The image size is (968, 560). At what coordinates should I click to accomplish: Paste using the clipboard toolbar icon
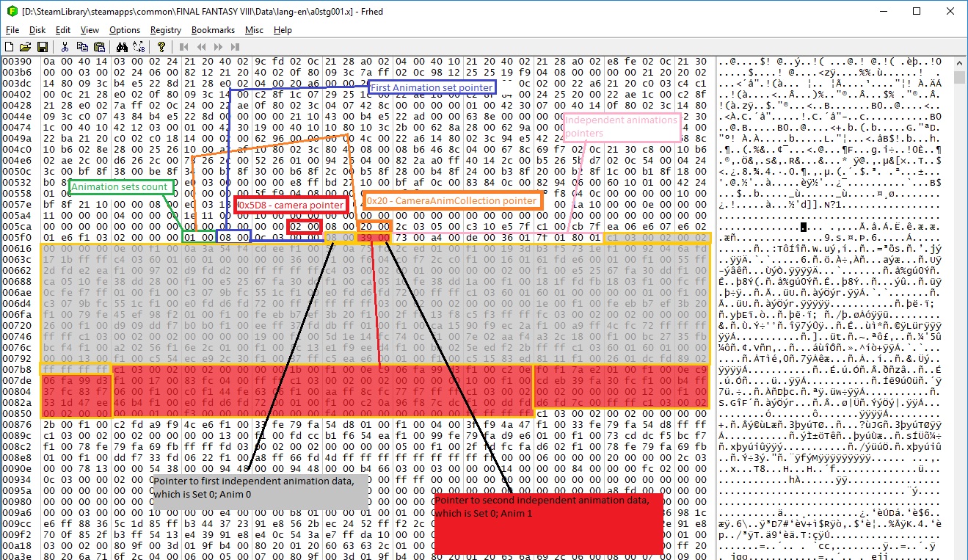click(99, 46)
